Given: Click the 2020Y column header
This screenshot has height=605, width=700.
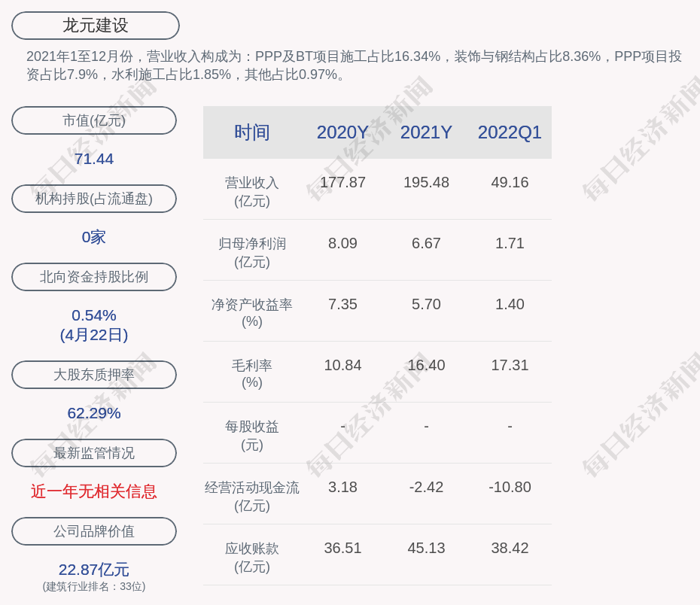Looking at the screenshot, I should [x=342, y=132].
